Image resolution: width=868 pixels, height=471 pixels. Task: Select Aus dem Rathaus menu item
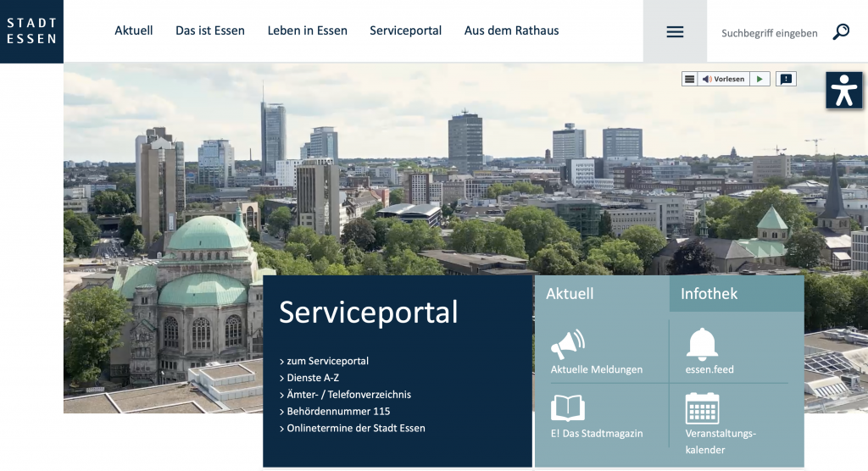[x=511, y=30]
